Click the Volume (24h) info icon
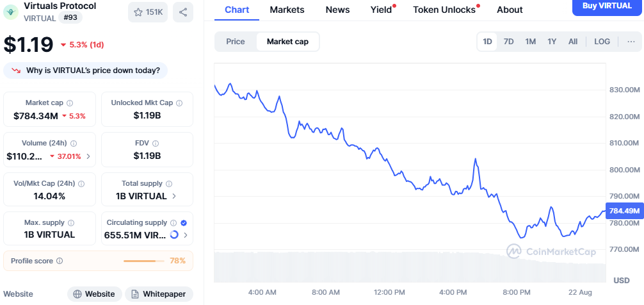Image resolution: width=644 pixels, height=305 pixels. pyautogui.click(x=74, y=144)
